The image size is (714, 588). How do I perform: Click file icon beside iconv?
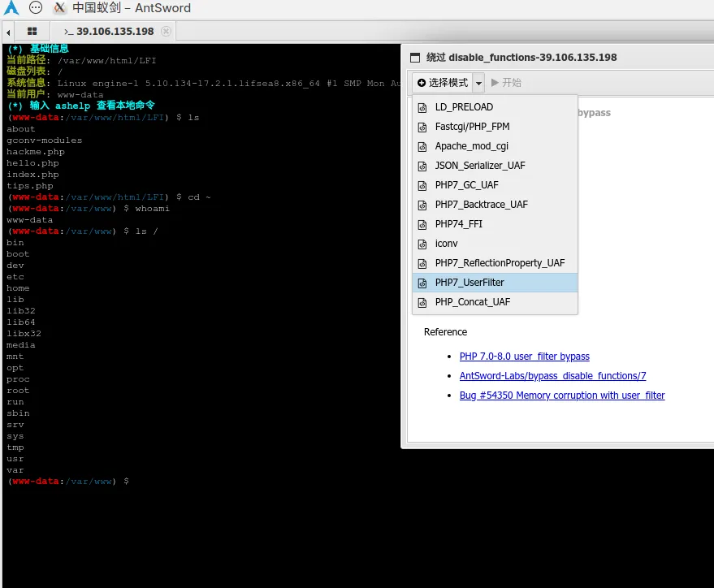point(422,244)
